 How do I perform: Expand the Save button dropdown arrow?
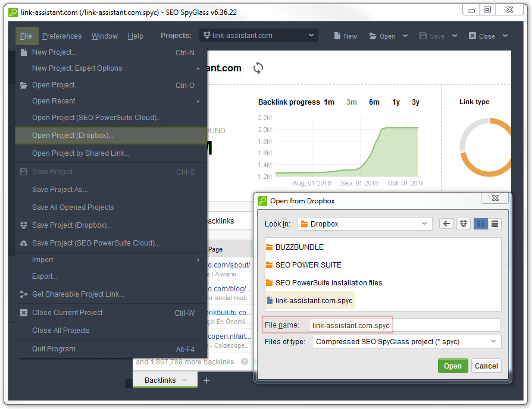[455, 36]
